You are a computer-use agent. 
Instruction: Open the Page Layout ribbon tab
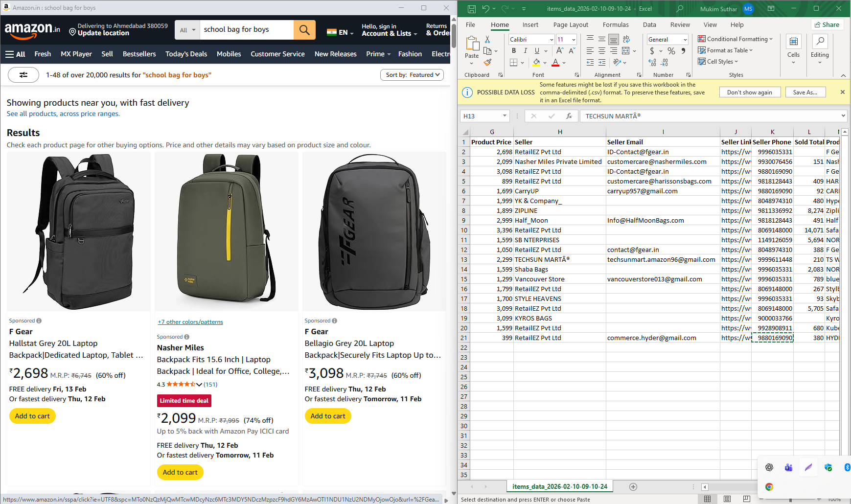571,25
